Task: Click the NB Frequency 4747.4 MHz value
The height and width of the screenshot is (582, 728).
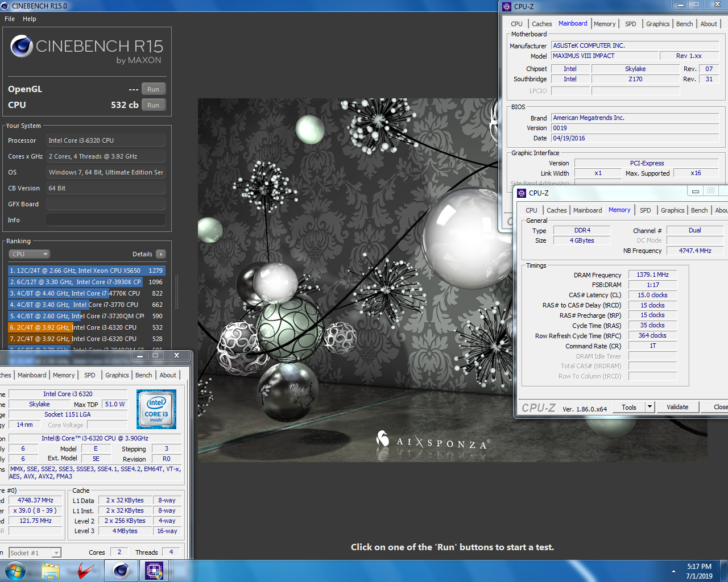Action: point(695,251)
